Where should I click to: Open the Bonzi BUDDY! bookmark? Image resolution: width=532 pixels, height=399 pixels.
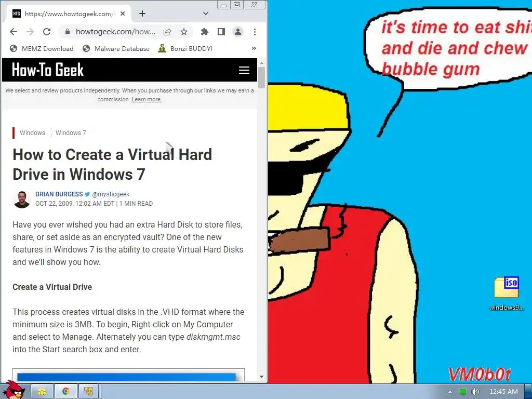pyautogui.click(x=185, y=48)
